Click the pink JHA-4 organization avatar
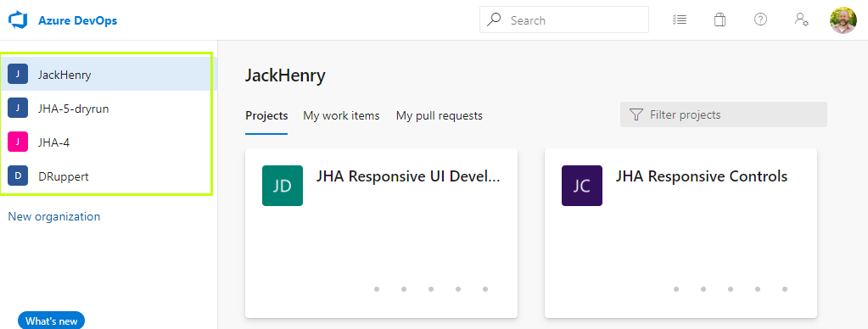This screenshot has width=868, height=329. [18, 142]
